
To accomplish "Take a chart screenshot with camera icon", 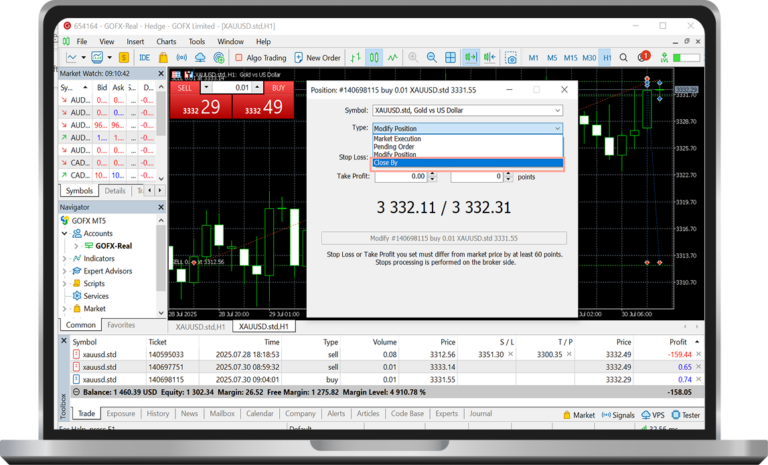I will coord(511,58).
